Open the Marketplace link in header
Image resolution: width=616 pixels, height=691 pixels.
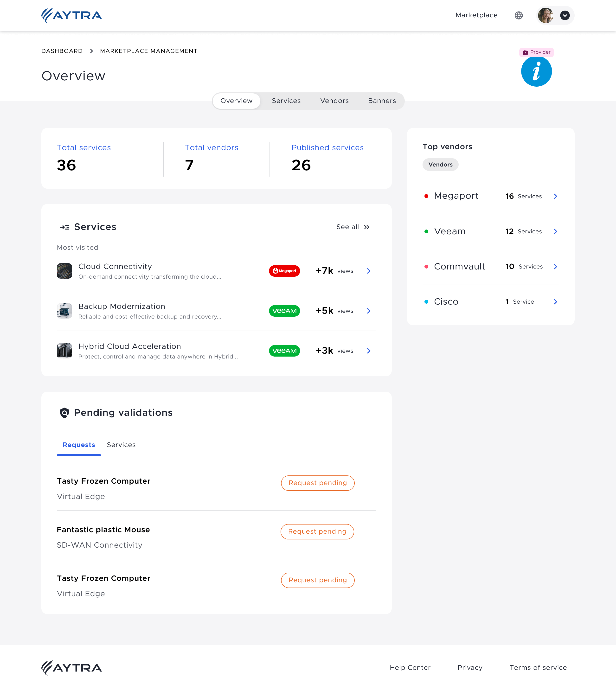[x=476, y=15]
